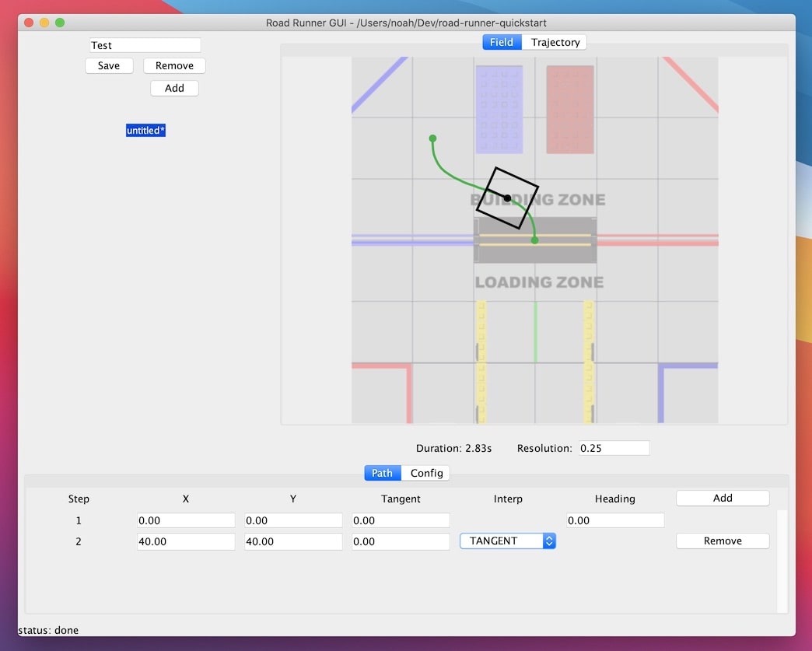This screenshot has height=651, width=812.
Task: Click the status: done text
Action: [x=48, y=630]
